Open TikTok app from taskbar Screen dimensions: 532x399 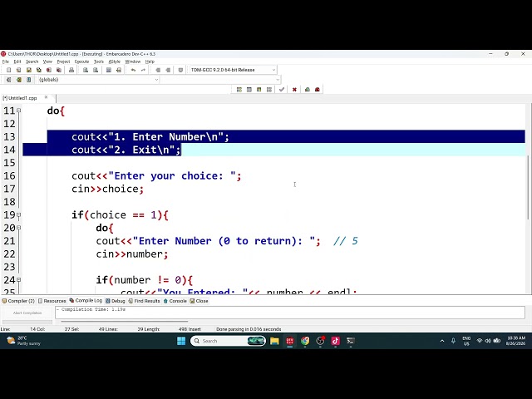[x=336, y=341]
